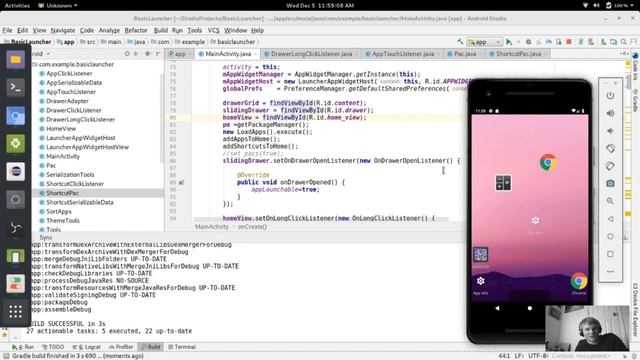This screenshot has width=640, height=360.
Task: Click the emulator sidebar Home circle
Action: click(x=610, y=236)
